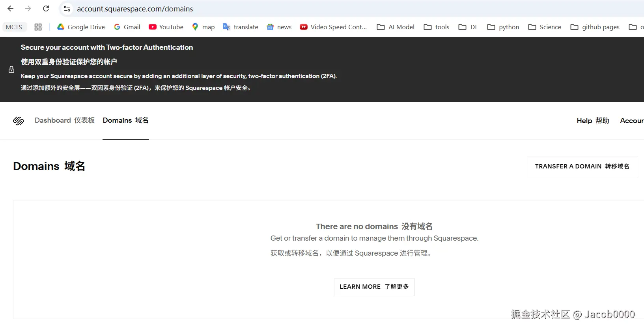The image size is (644, 329).
Task: Click the 'There are no domains' message
Action: tap(374, 226)
